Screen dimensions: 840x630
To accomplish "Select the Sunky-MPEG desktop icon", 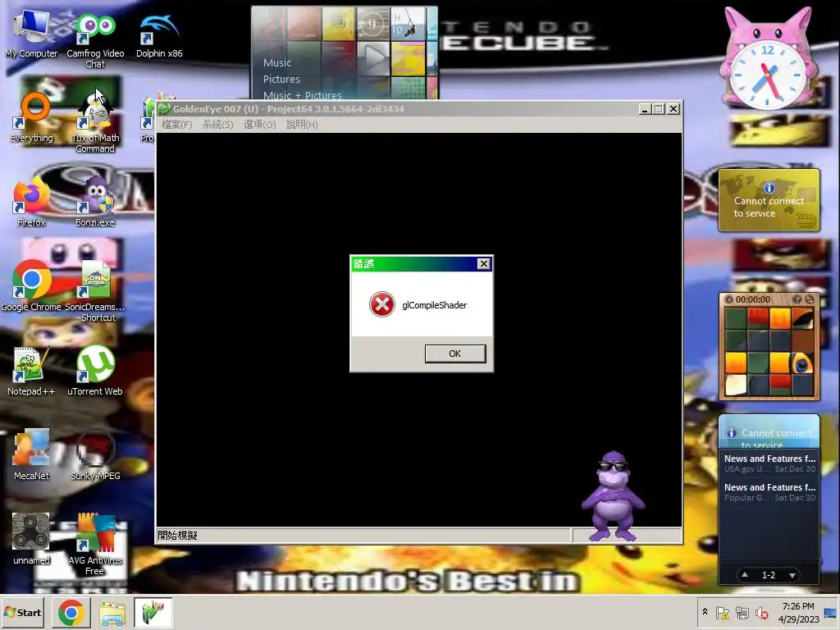I will 95,455.
